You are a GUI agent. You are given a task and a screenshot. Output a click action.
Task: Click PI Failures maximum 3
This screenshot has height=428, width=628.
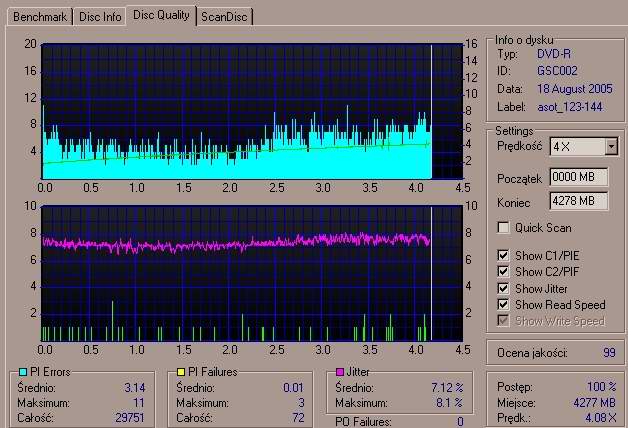pyautogui.click(x=301, y=403)
